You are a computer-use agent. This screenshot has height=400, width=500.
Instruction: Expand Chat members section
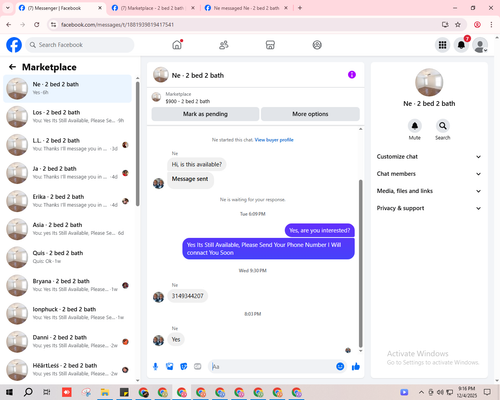[x=429, y=174]
